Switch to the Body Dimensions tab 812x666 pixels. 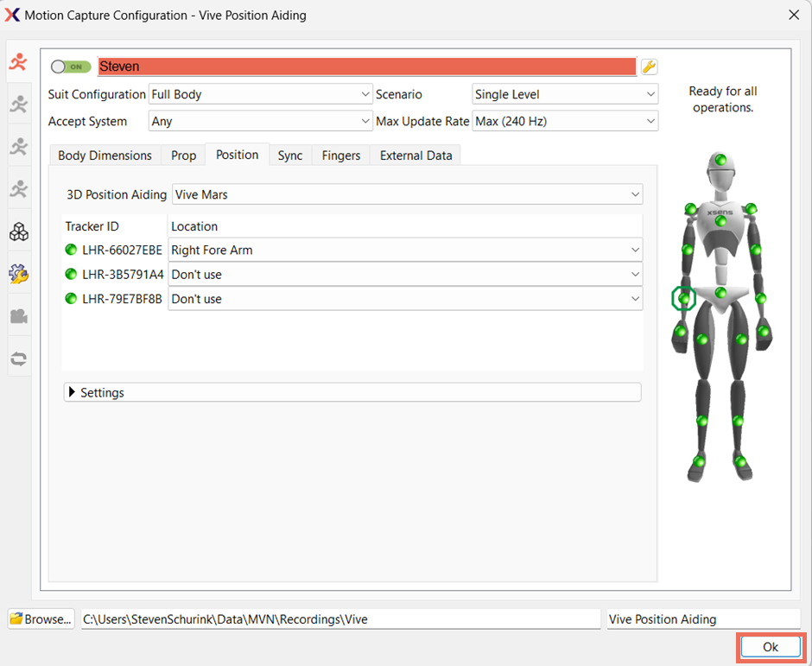tap(105, 155)
